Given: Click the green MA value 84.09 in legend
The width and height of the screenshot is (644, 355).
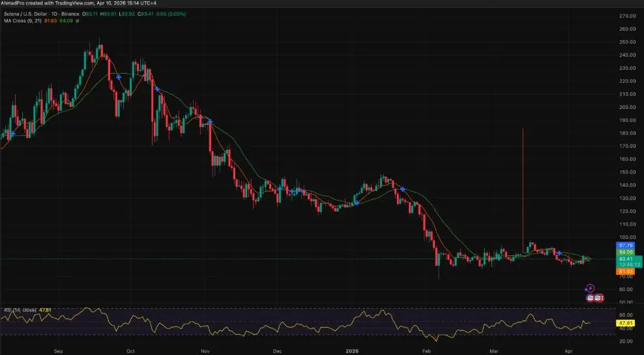Looking at the screenshot, I should 66,21.
